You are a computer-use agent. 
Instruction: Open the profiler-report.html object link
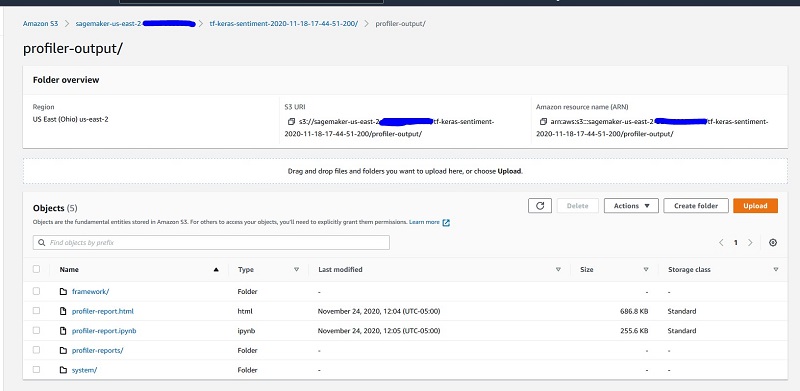[x=103, y=311]
